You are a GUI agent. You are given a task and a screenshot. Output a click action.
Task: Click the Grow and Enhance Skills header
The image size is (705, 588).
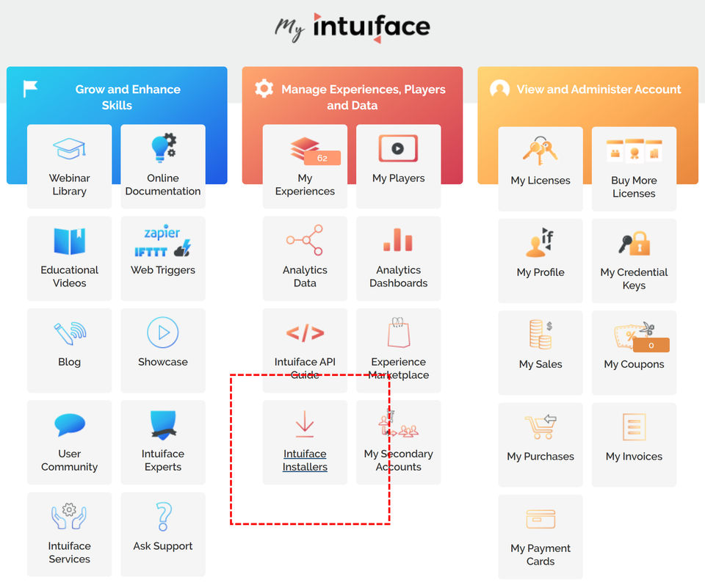pyautogui.click(x=127, y=97)
